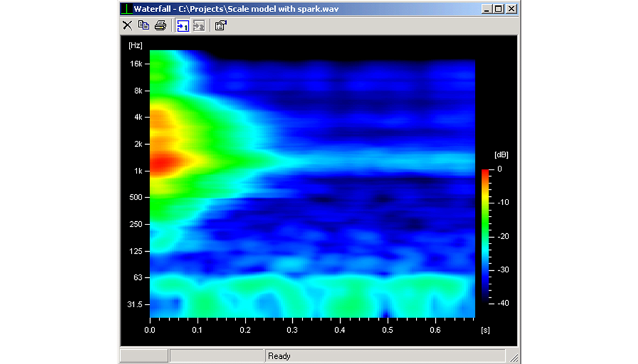
Task: Click the dB color scale bar
Action: click(486, 234)
